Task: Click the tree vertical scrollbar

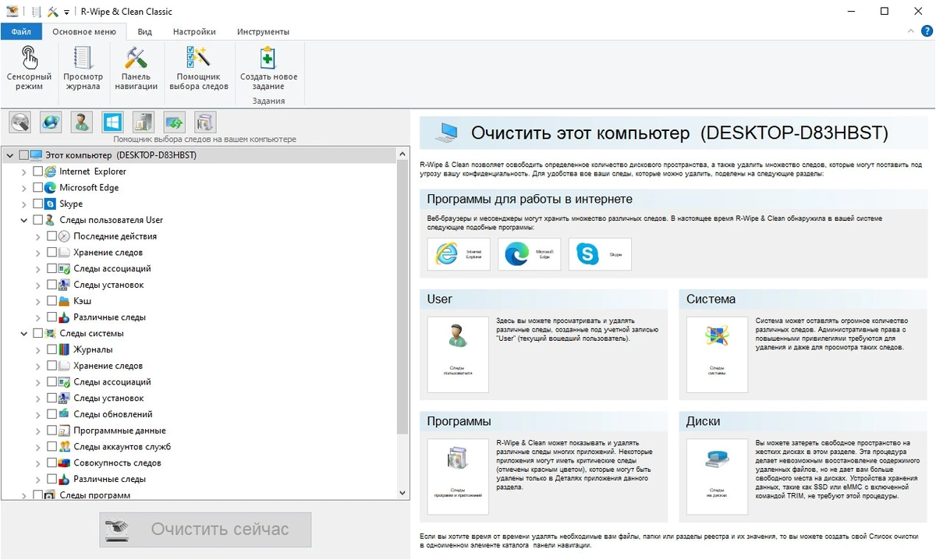Action: (403, 299)
